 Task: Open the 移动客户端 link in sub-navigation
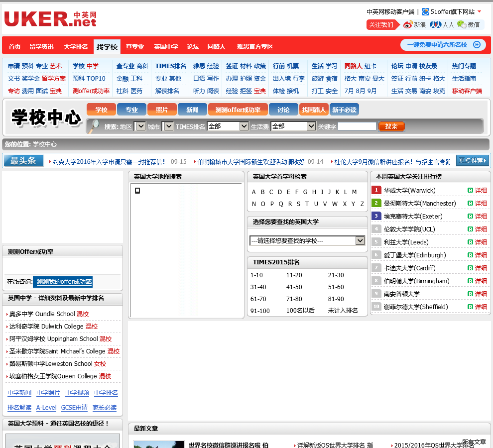pos(467,91)
